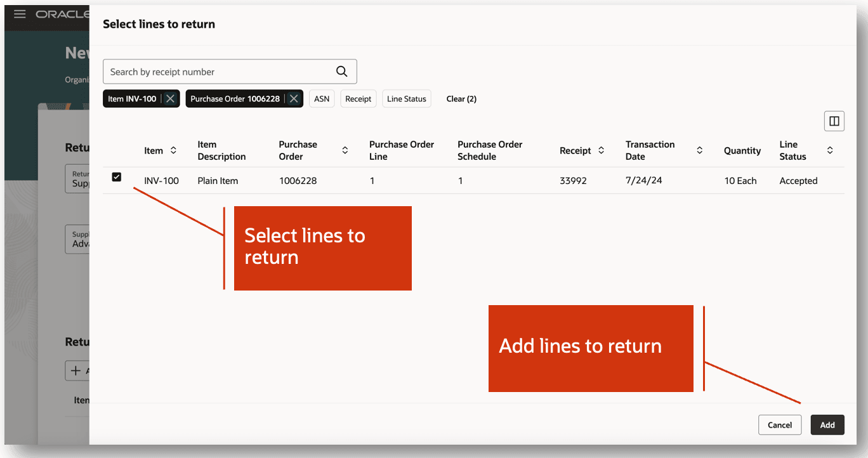Click the Add button
This screenshot has width=868, height=458.
coord(827,425)
